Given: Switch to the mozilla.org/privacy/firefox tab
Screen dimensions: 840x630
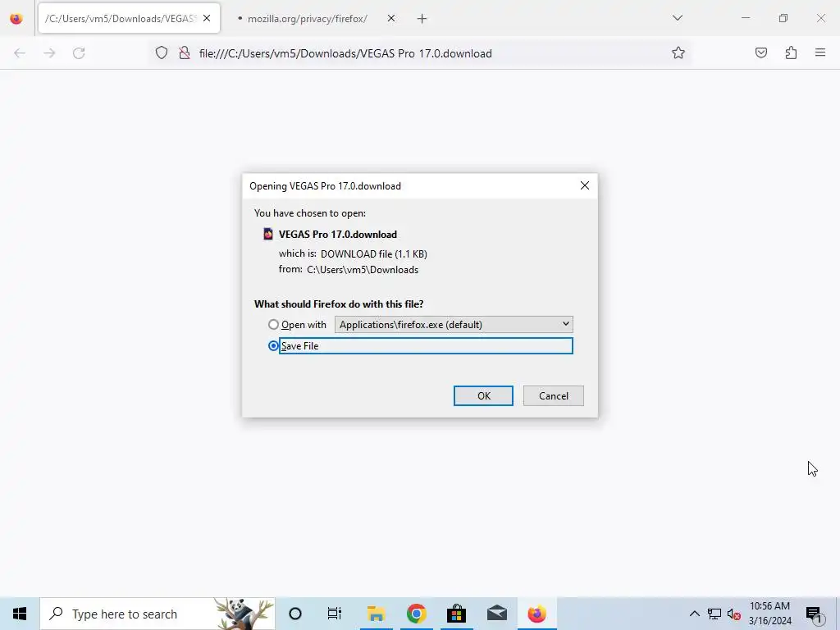Looking at the screenshot, I should (x=307, y=19).
